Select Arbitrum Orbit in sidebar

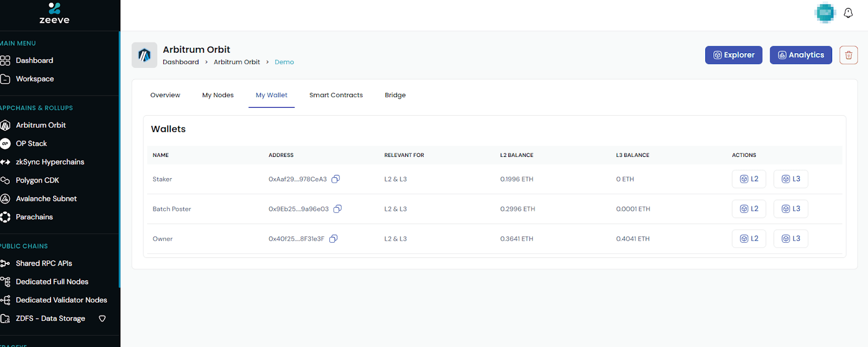point(41,125)
